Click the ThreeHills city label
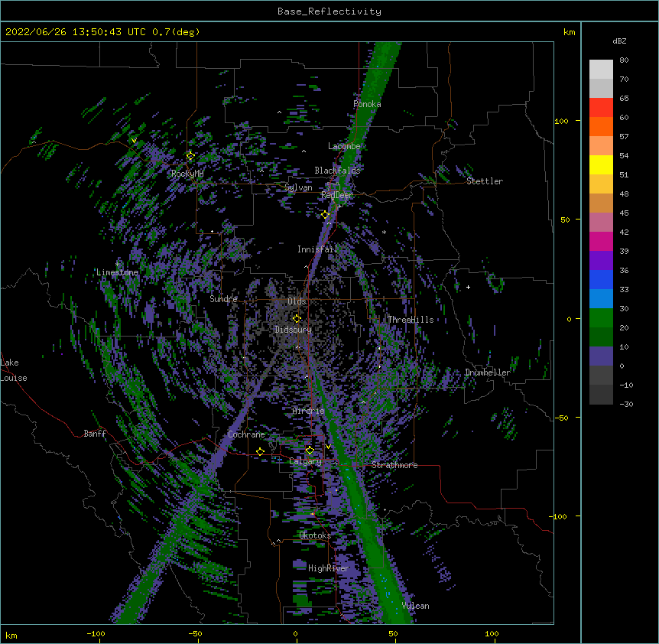 (x=411, y=320)
